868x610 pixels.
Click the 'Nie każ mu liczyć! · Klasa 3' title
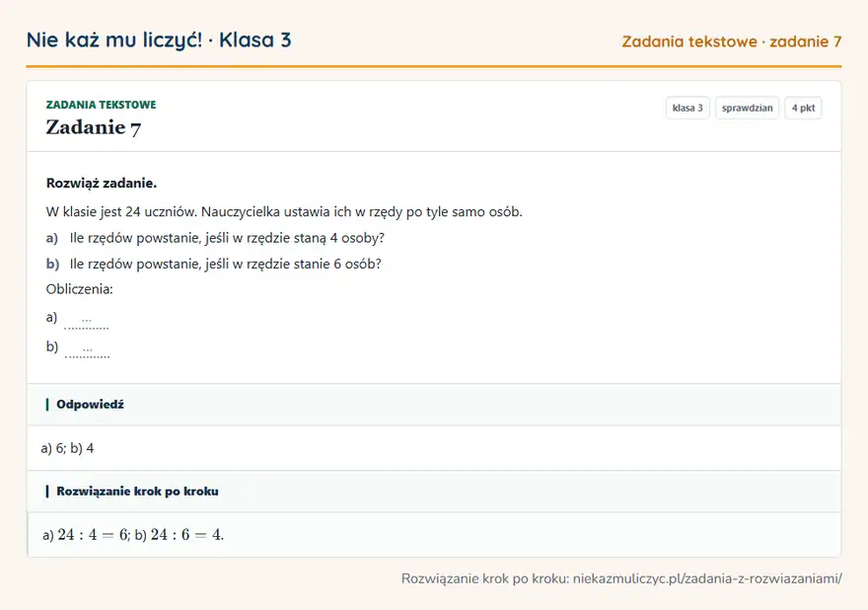(159, 39)
